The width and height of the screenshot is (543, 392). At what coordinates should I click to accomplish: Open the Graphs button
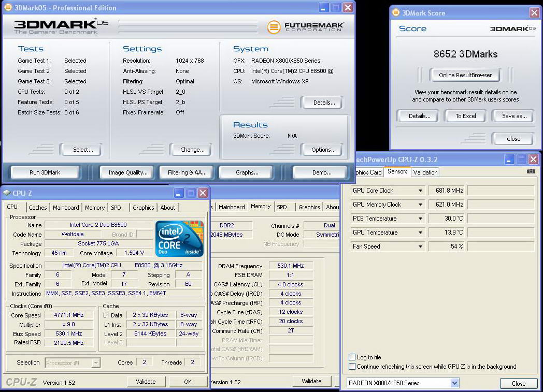(x=247, y=172)
